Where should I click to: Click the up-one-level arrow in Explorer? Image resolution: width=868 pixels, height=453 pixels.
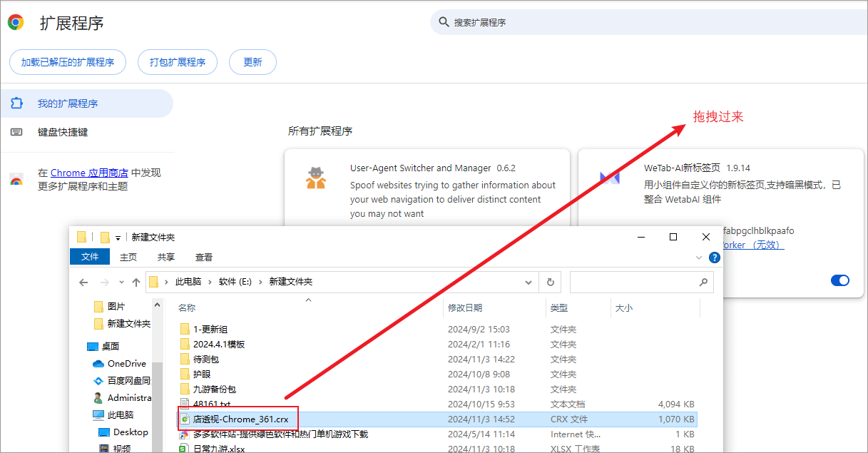(x=136, y=282)
